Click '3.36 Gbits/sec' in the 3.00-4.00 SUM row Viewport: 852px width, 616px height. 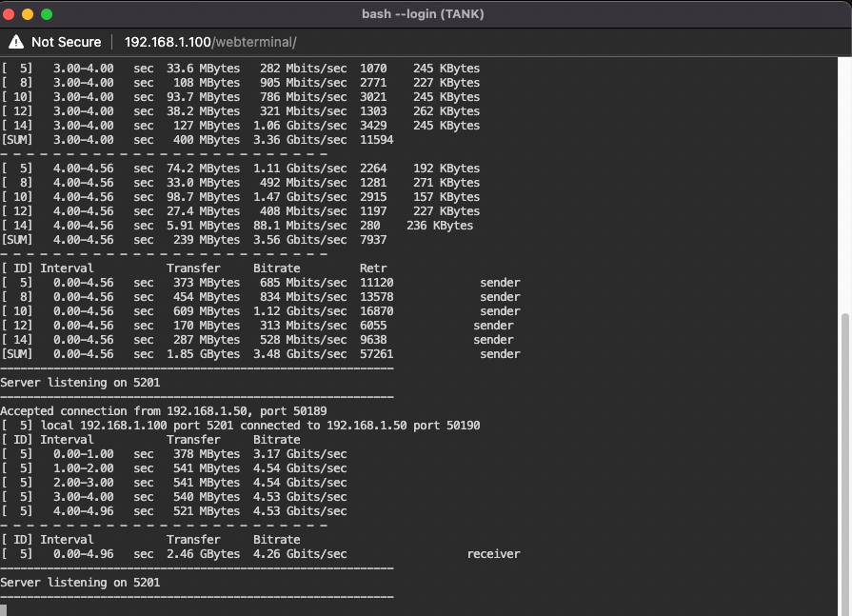point(300,140)
